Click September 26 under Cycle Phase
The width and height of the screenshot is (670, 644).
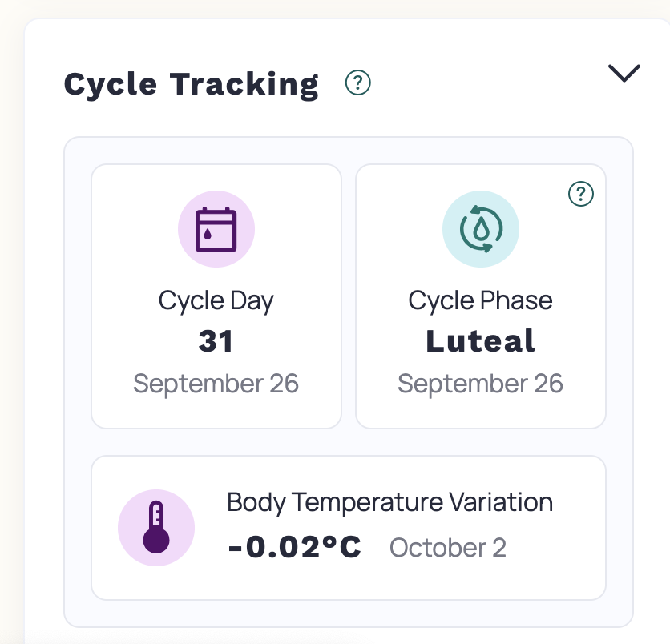[x=481, y=383]
